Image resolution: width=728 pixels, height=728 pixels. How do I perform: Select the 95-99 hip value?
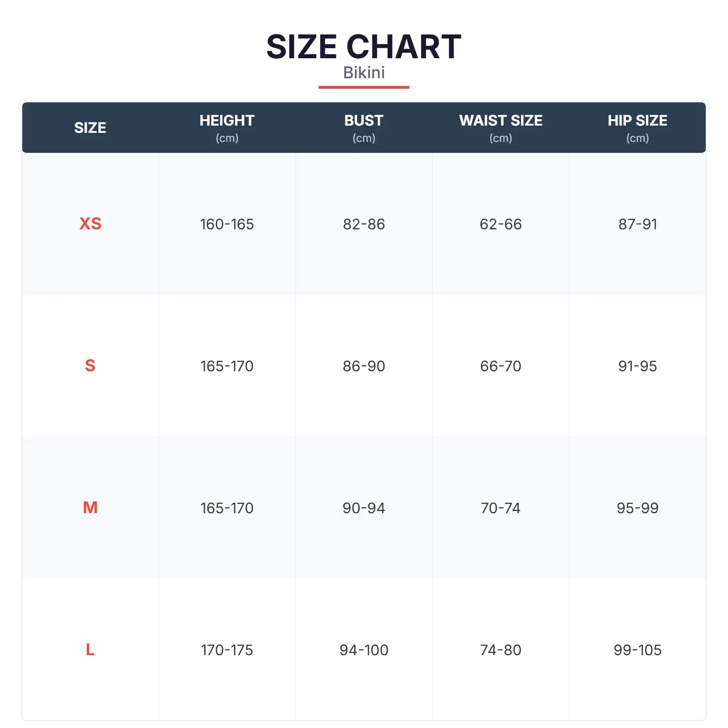click(637, 508)
